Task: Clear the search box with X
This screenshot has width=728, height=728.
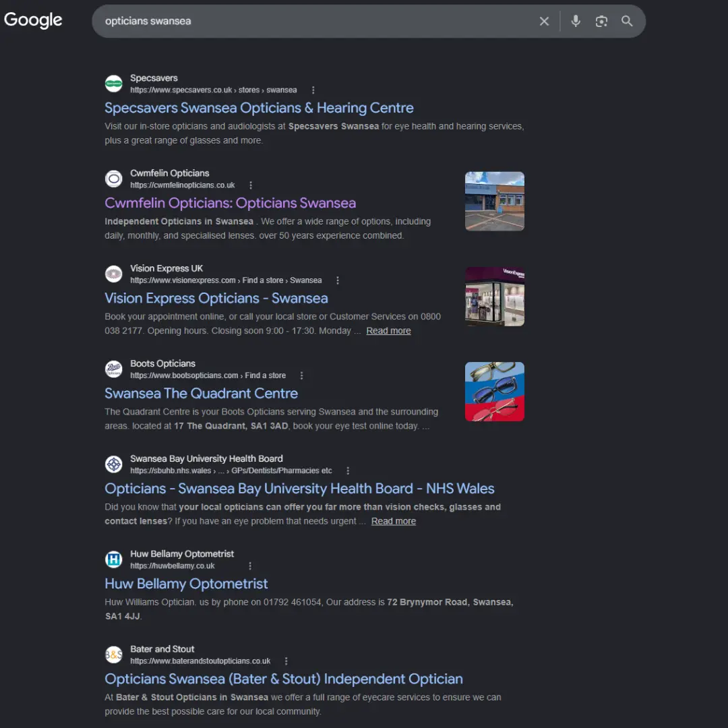Action: click(x=544, y=22)
